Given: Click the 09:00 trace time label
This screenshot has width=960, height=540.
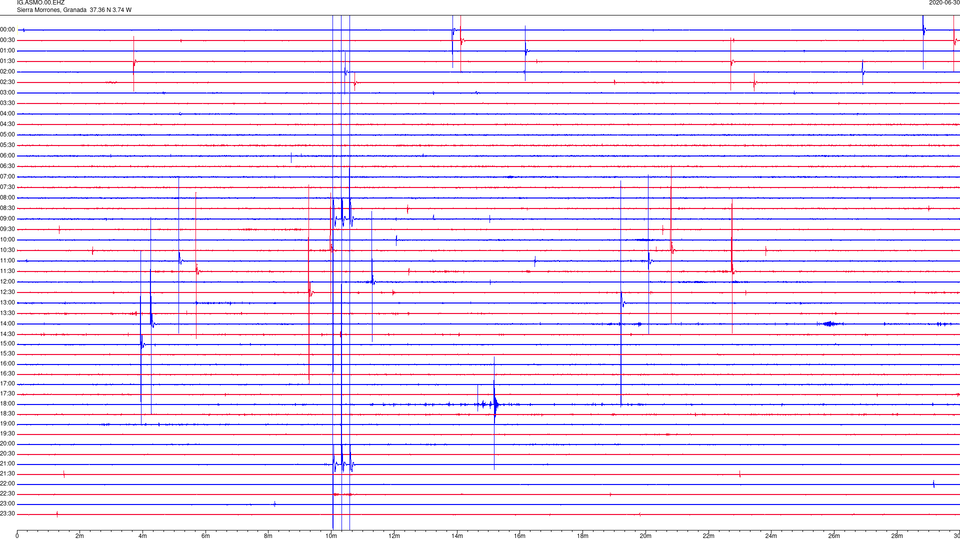Looking at the screenshot, I should coord(7,219).
